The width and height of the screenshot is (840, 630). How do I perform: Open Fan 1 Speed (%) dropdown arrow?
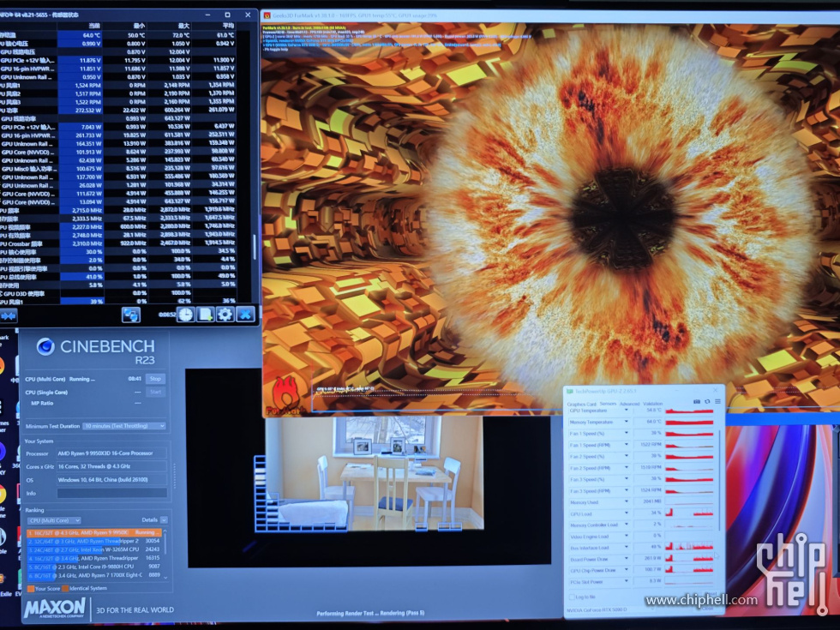click(627, 434)
